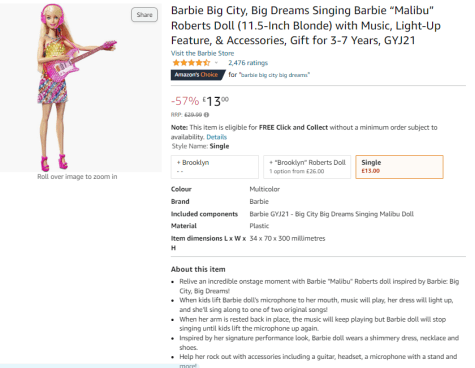
Task: Select the Single £13.00 style option
Action: tap(399, 167)
